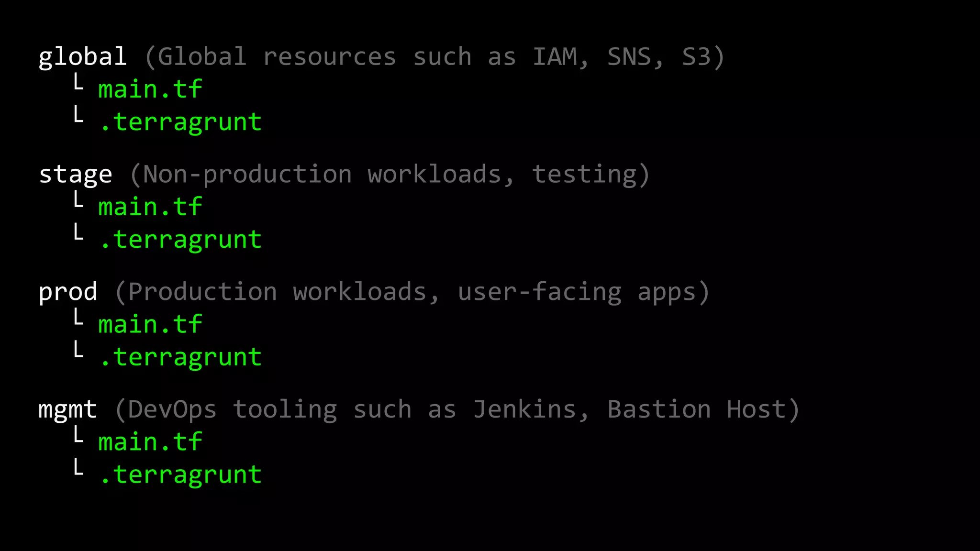980x551 pixels.
Task: Select the description '(Non-production workloads, testing)'
Action: [390, 175]
